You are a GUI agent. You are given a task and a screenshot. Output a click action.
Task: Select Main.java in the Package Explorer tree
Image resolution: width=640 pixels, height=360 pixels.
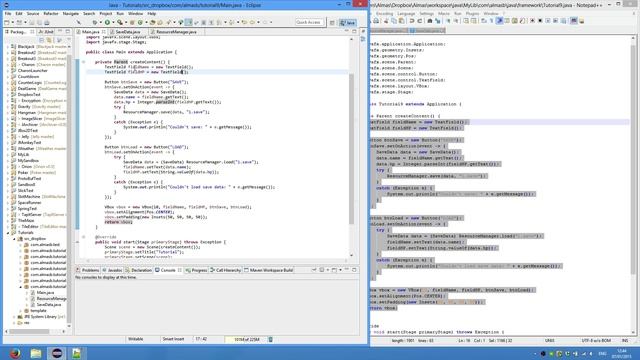click(x=45, y=293)
